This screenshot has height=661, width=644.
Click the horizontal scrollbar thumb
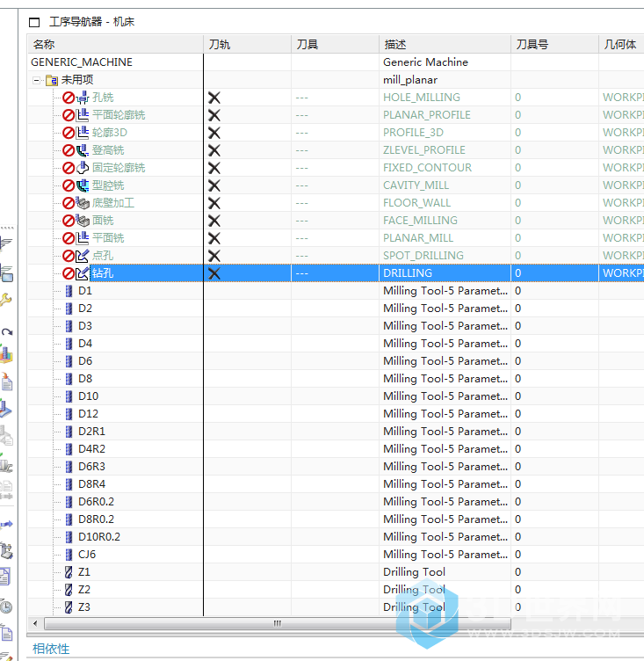(x=278, y=623)
